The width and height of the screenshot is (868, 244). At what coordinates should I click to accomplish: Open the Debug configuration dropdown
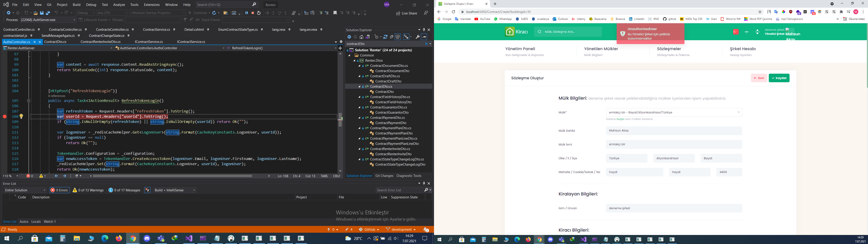(x=85, y=13)
